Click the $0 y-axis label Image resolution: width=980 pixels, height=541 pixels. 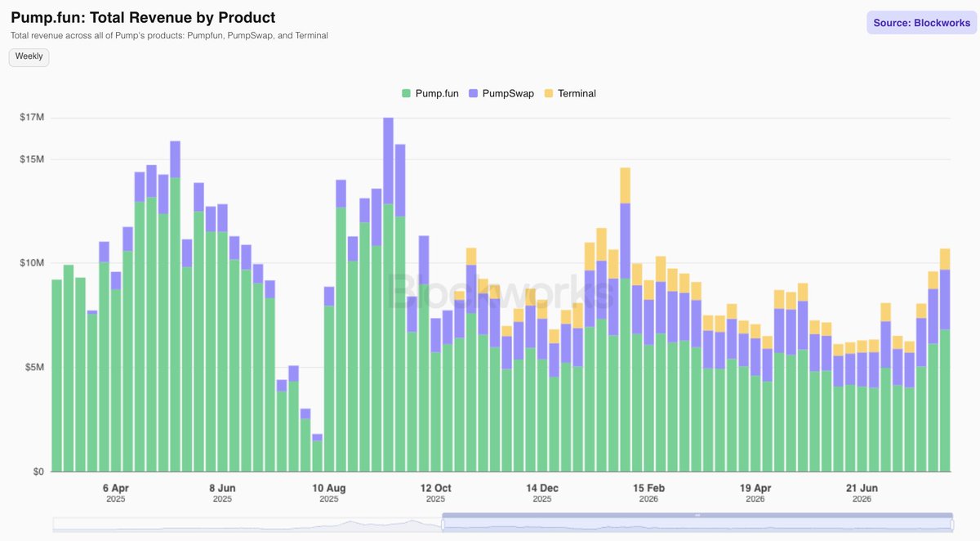point(38,472)
